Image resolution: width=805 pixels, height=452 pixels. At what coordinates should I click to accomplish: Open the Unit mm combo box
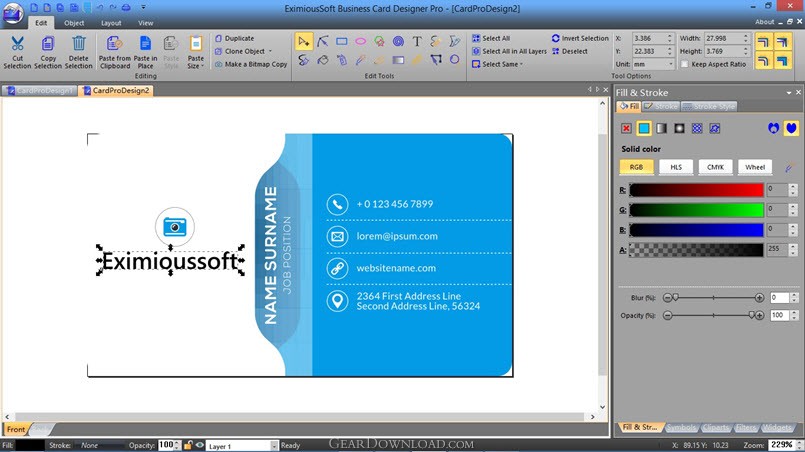click(x=653, y=64)
